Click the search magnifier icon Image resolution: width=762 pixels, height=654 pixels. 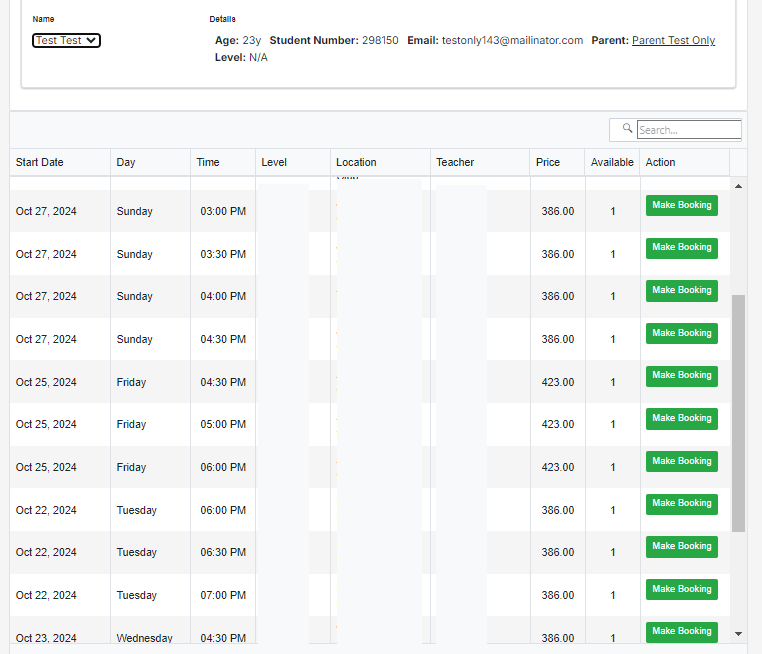627,128
